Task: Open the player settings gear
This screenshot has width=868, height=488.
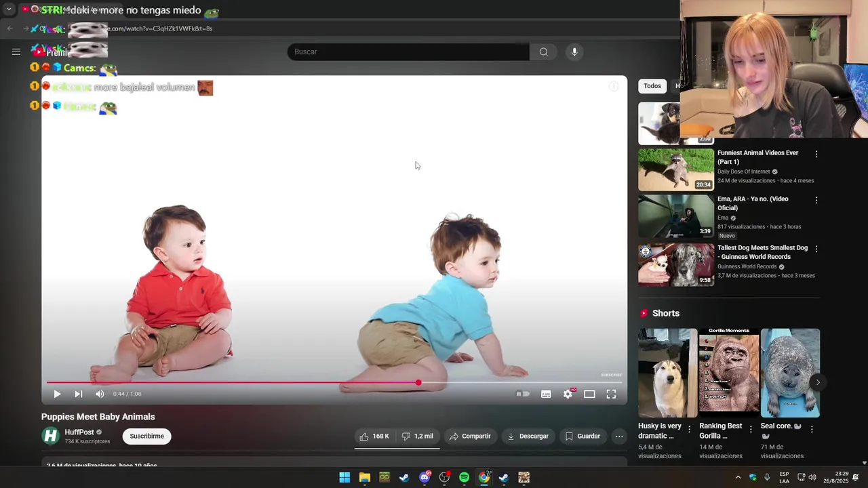Action: (x=568, y=394)
